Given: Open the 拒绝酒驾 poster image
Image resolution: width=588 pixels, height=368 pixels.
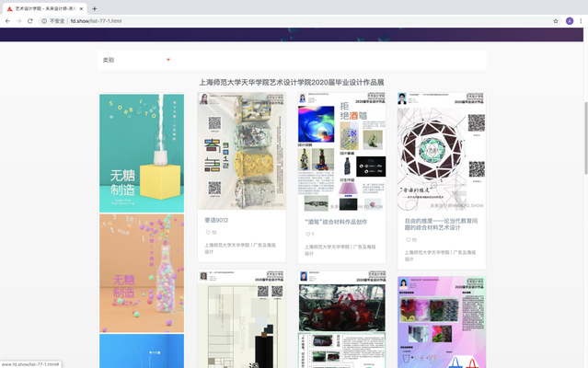Looking at the screenshot, I should click(341, 152).
